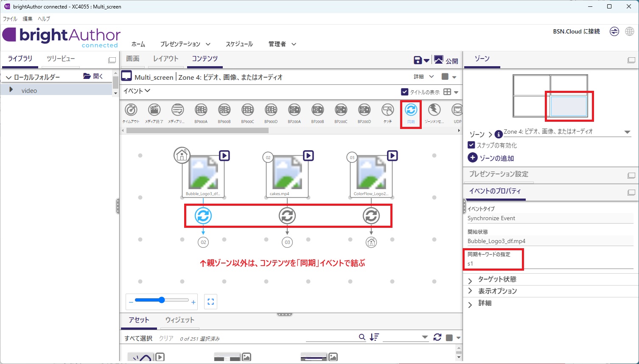The height and width of the screenshot is (364, 639).
Task: Switch to the ツリービュー tab
Action: tap(61, 59)
